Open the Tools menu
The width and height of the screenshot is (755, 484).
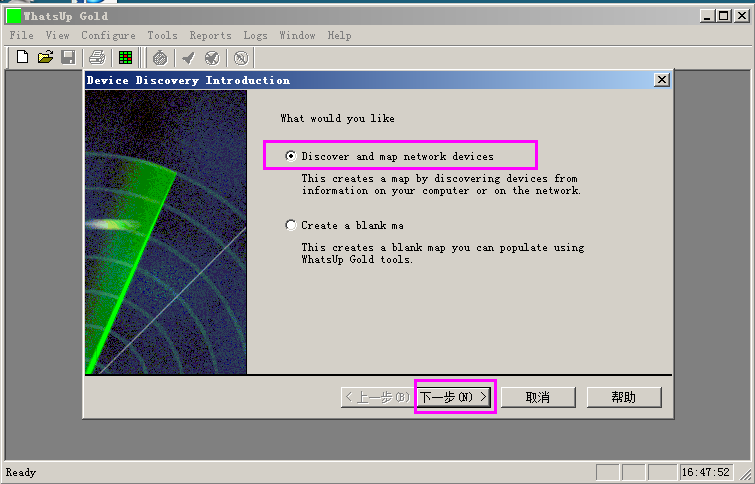click(x=162, y=35)
